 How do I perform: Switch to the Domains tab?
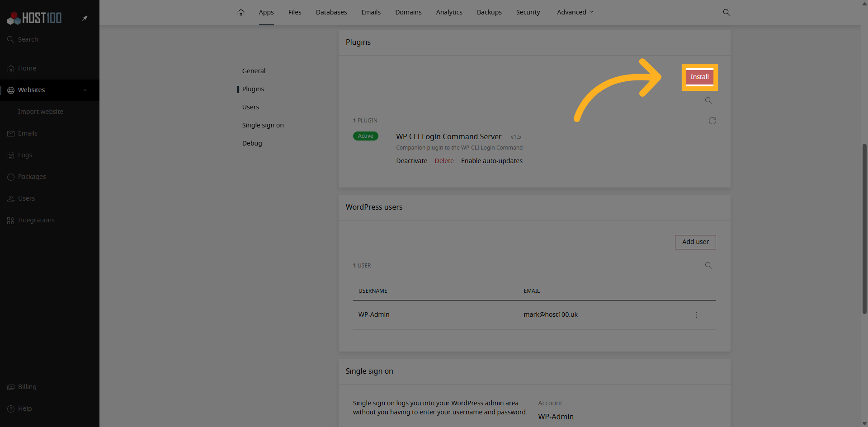(x=408, y=12)
